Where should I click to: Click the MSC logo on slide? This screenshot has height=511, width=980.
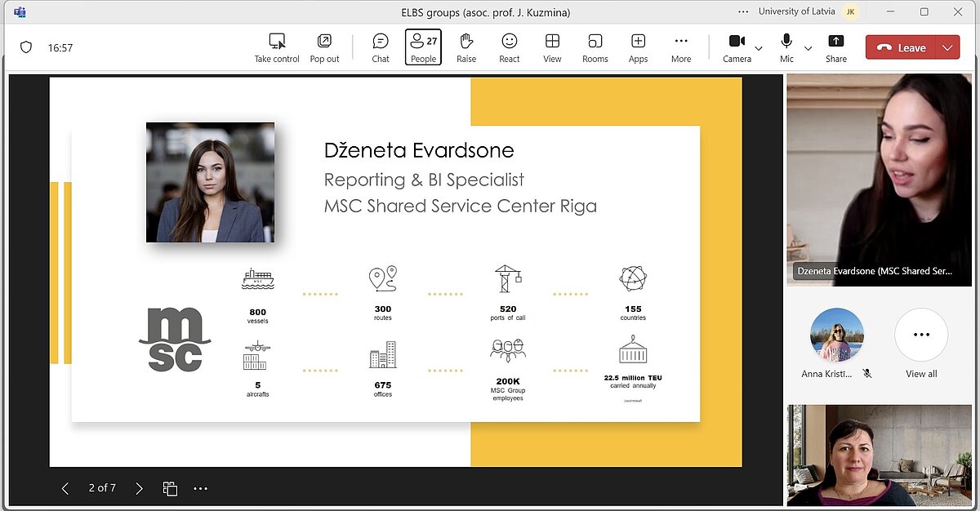click(174, 340)
